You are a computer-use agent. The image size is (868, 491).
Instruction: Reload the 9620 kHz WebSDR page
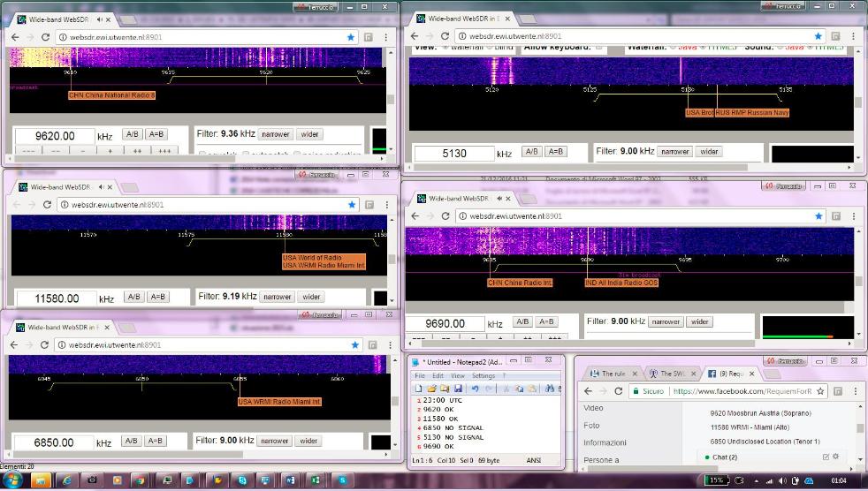click(45, 37)
